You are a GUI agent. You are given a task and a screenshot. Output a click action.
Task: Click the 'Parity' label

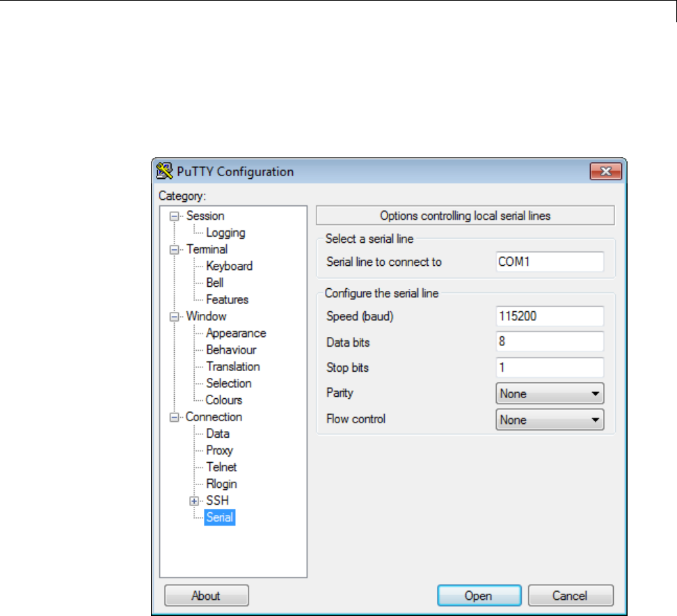point(340,393)
